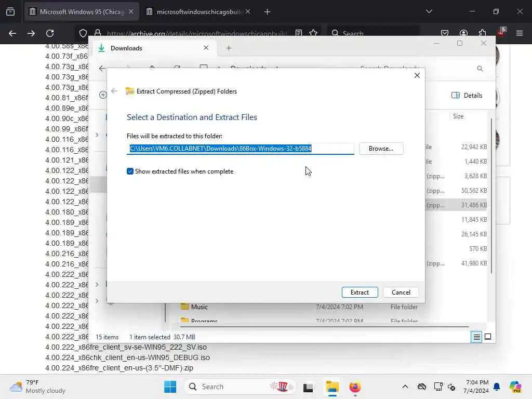Viewport: 532px width, 399px height.
Task: Open Firefox View icon
Action: tap(10, 12)
